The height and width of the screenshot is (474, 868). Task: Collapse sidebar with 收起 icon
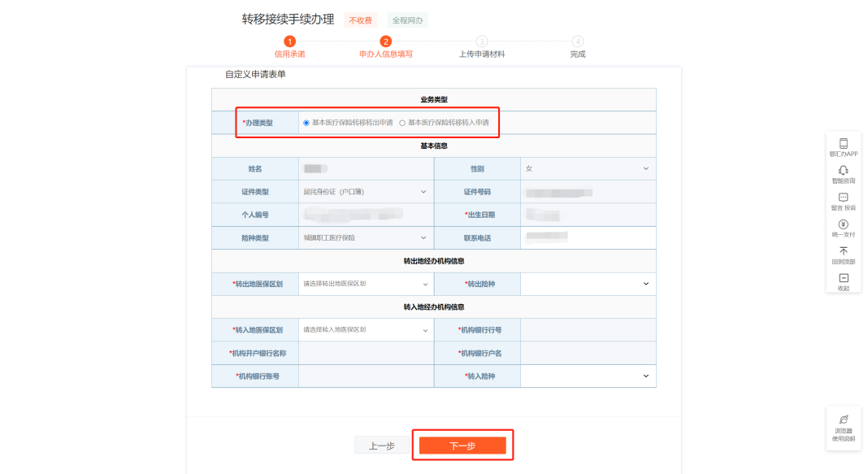point(843,278)
